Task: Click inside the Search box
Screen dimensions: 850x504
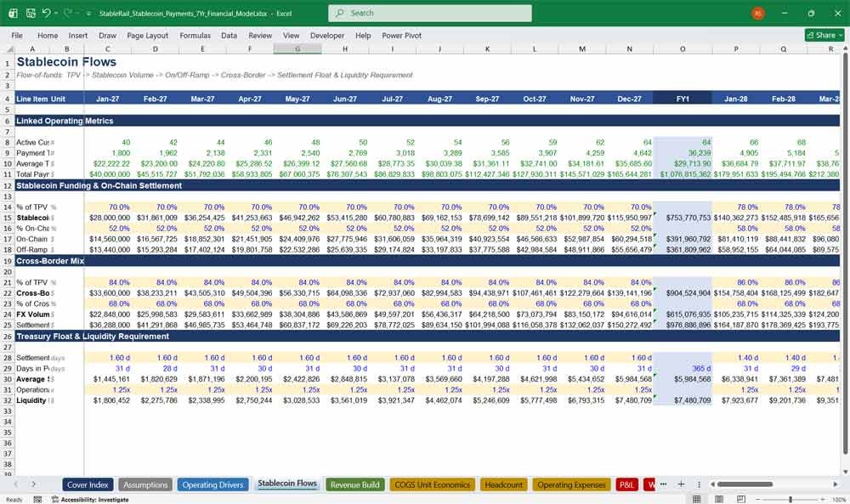Action: point(430,13)
